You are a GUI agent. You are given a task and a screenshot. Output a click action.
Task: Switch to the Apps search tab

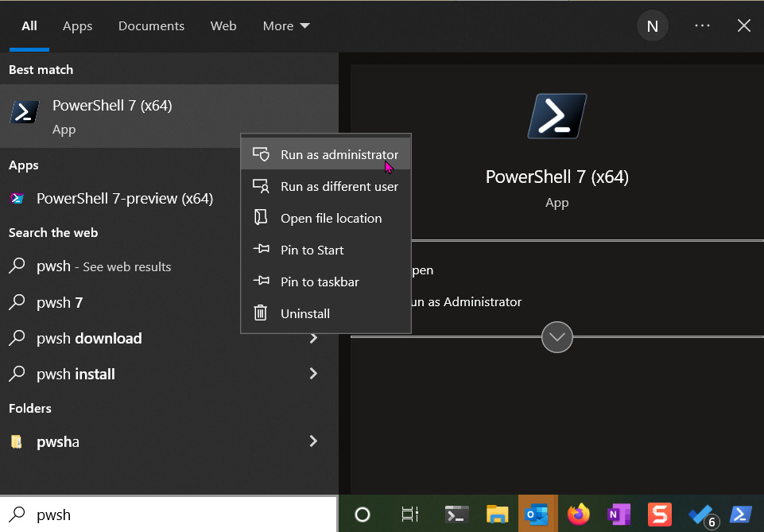pos(77,25)
